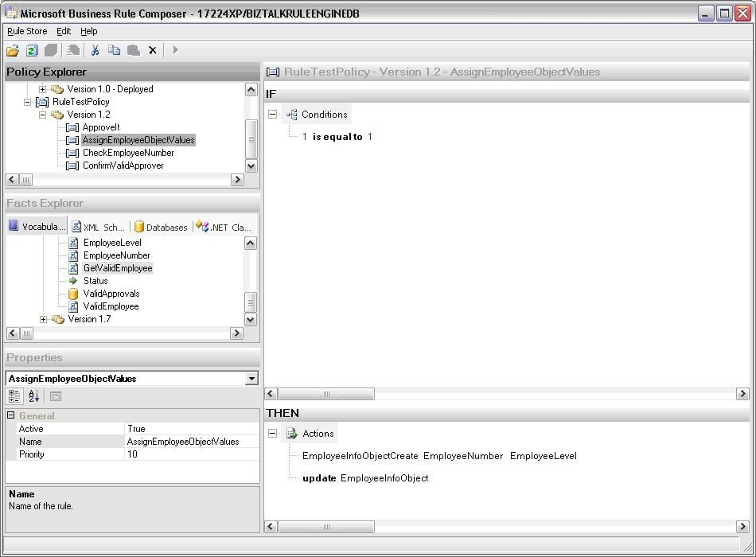Viewport: 756px width, 557px height.
Task: Expand Version 1.0 - Deployed node
Action: [42, 89]
